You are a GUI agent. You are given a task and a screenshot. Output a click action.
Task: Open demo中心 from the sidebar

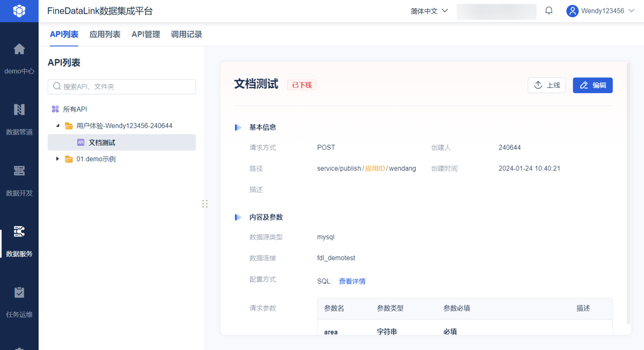click(19, 59)
